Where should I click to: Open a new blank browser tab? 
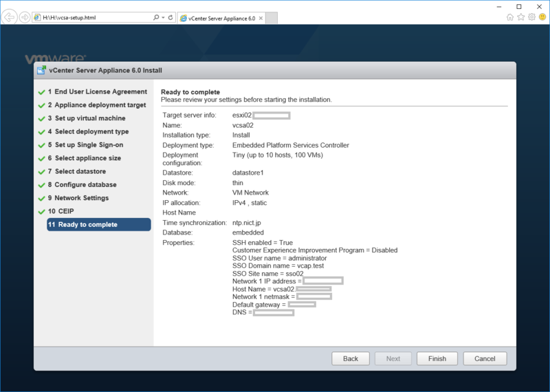pos(272,18)
